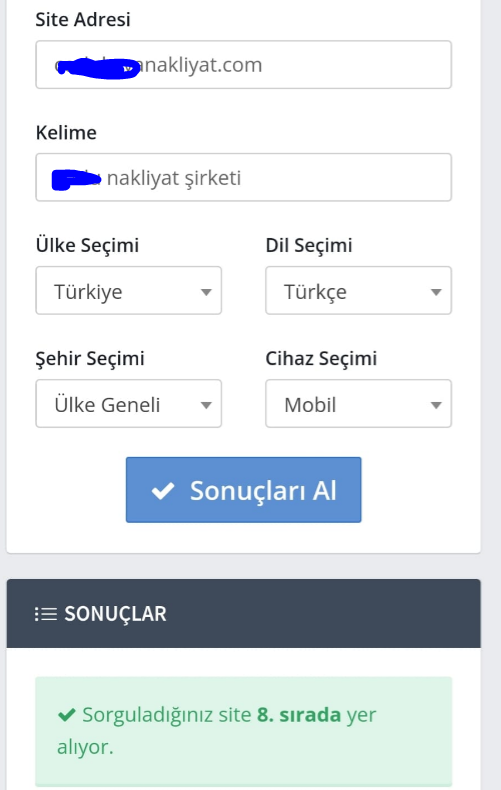Viewport: 501px width, 790px height.
Task: Click the arrow in the Mobil dropdown
Action: pos(436,405)
